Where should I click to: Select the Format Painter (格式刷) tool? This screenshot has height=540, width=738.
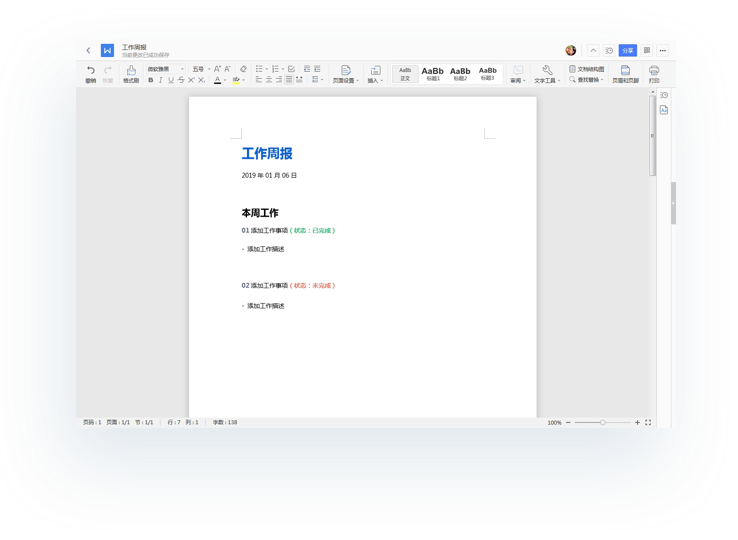coord(131,71)
